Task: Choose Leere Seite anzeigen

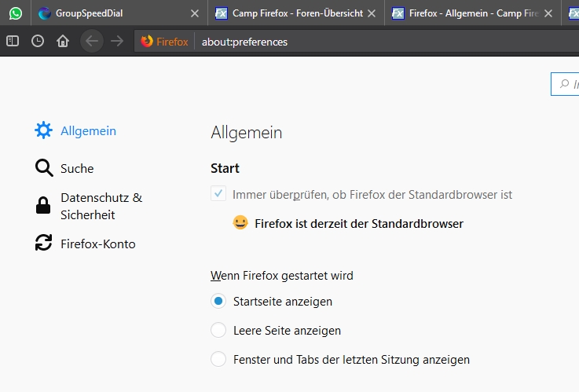Action: tap(218, 330)
